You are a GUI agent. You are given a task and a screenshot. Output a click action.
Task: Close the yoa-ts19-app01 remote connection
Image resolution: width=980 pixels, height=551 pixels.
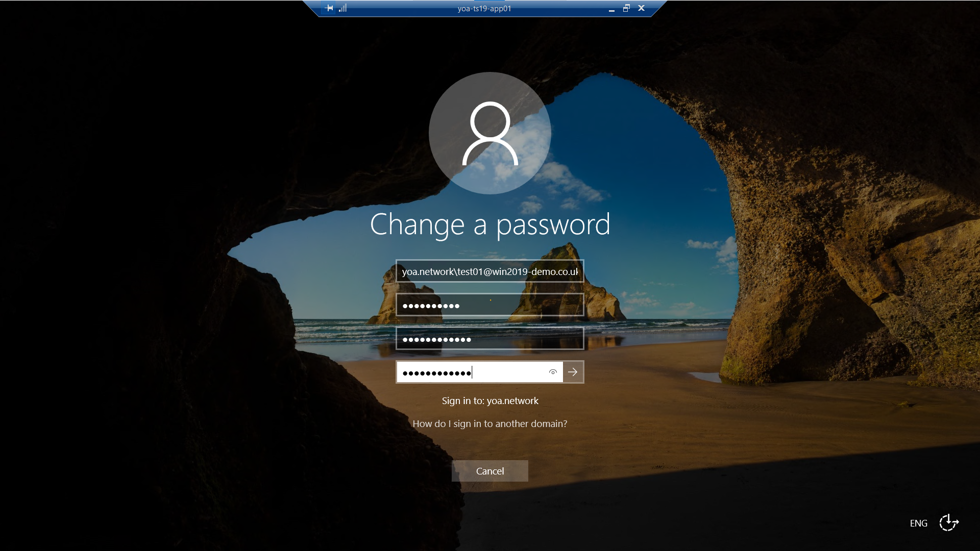point(642,8)
